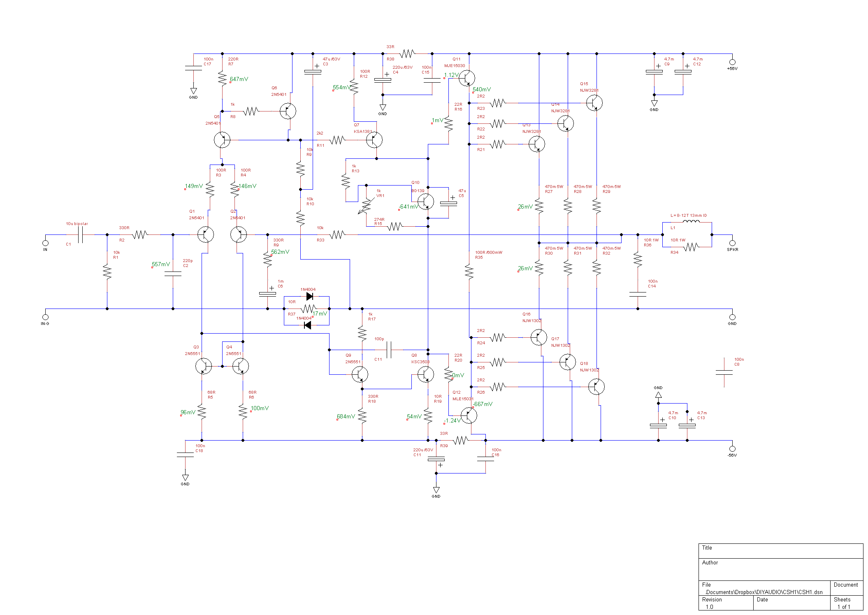
Task: Select the IN input terminal
Action: click(46, 243)
